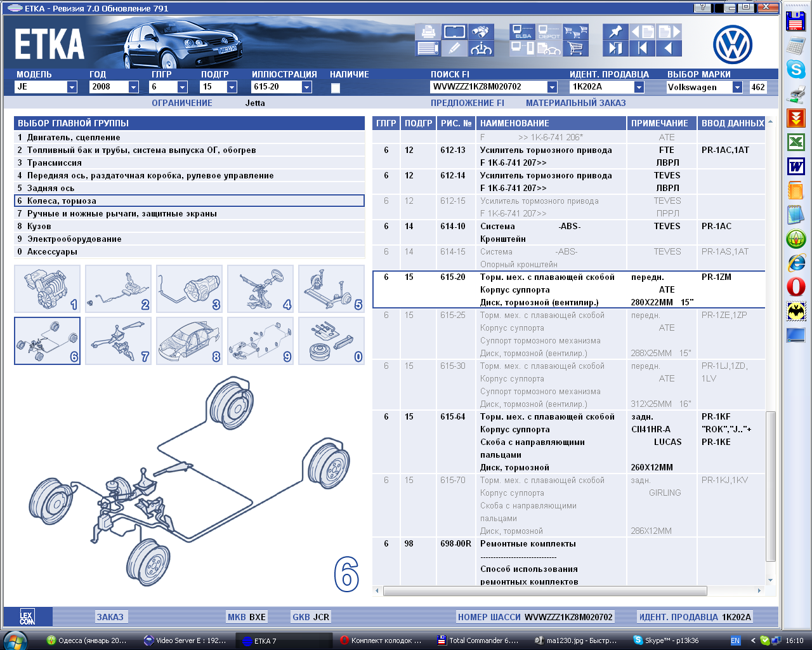Launch Excel from the side bar
The width and height of the screenshot is (812, 650).
(796, 142)
